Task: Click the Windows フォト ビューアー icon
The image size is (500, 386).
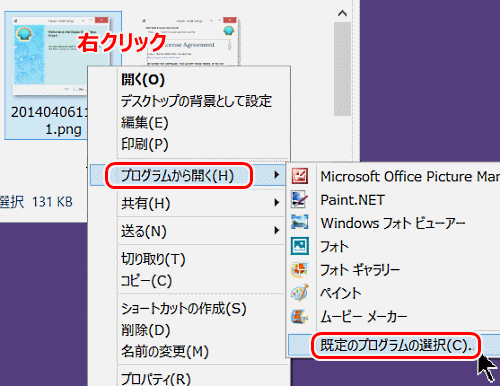Action: coord(300,222)
